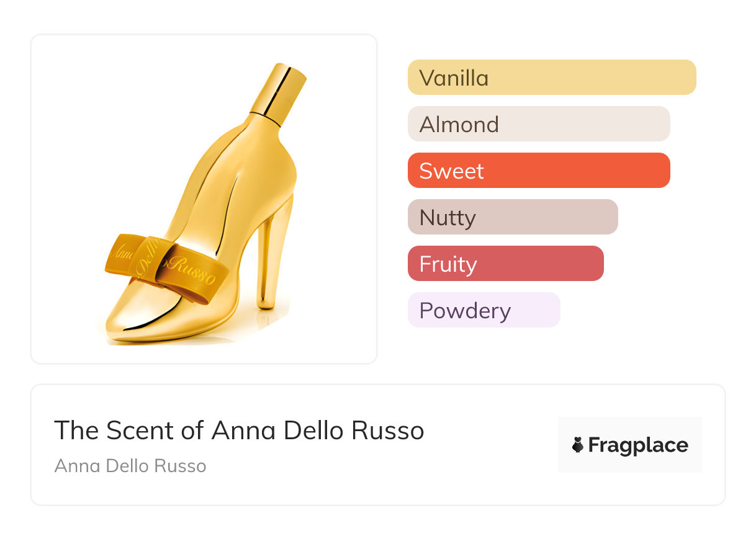Open The Scent of Anna Dello Russo title
Image resolution: width=756 pixels, height=536 pixels.
pyautogui.click(x=239, y=430)
